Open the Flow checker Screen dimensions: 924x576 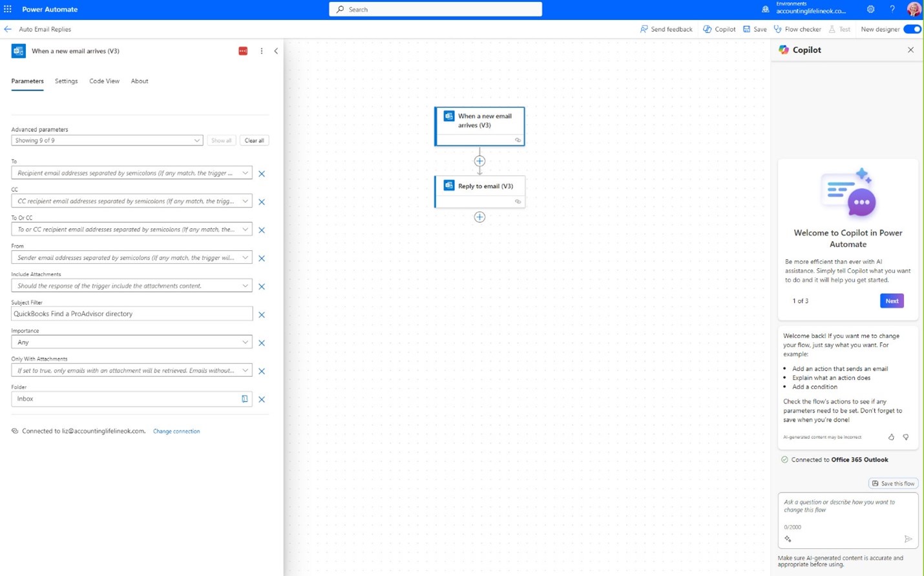(x=797, y=29)
